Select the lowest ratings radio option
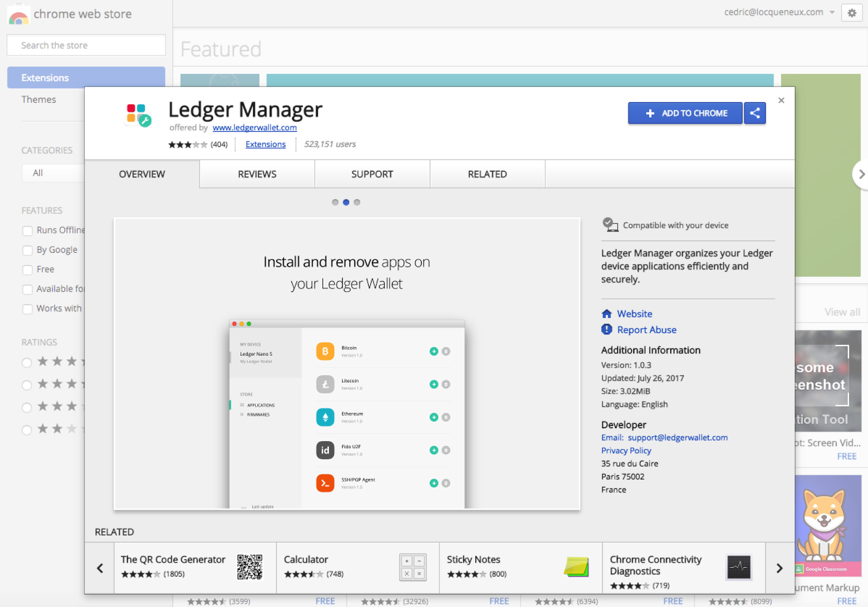The height and width of the screenshot is (607, 868). click(x=27, y=430)
